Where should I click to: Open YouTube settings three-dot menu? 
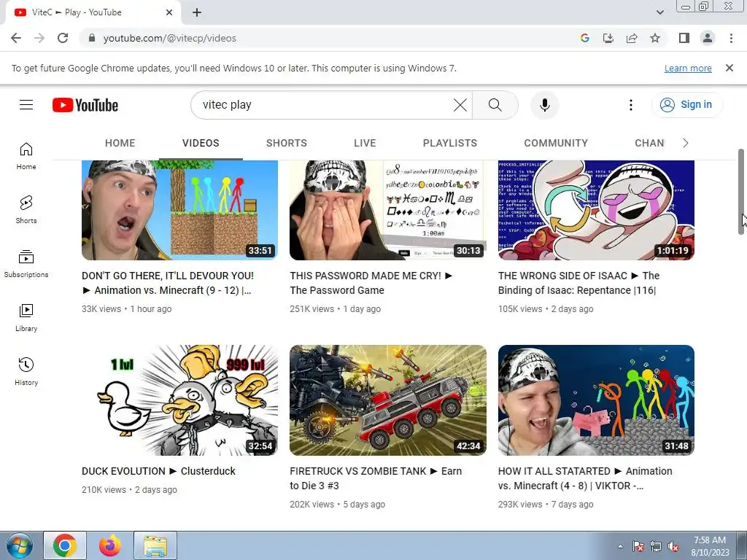tap(631, 105)
